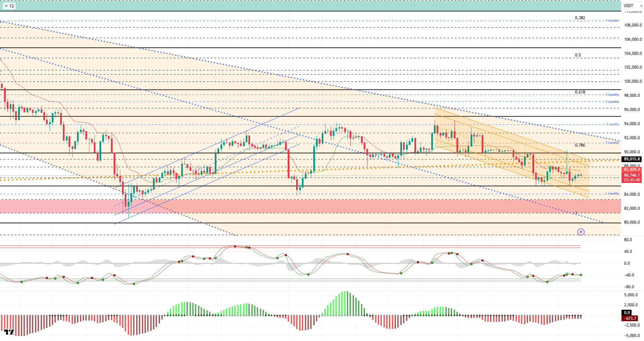644x341 pixels.
Task: Click the black 89,015.8 price label
Action: point(632,159)
